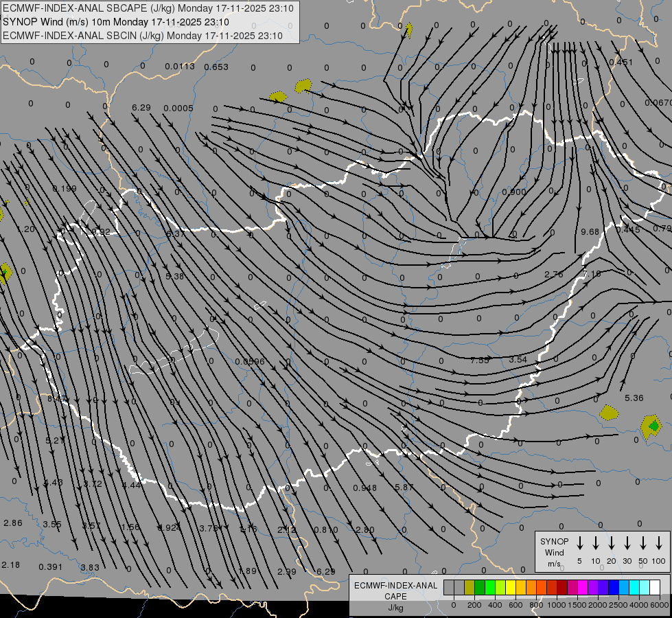The image size is (672, 618).
Task: Click the 50 m/s wind arrow in legend
Action: tap(643, 542)
